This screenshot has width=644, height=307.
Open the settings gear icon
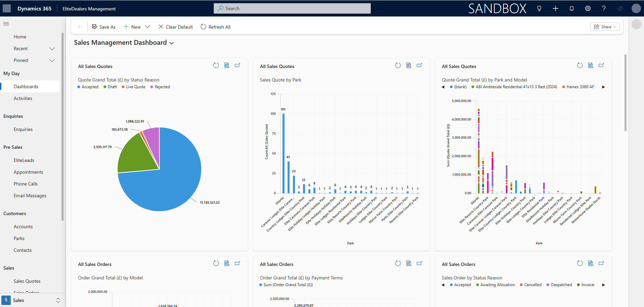[588, 8]
